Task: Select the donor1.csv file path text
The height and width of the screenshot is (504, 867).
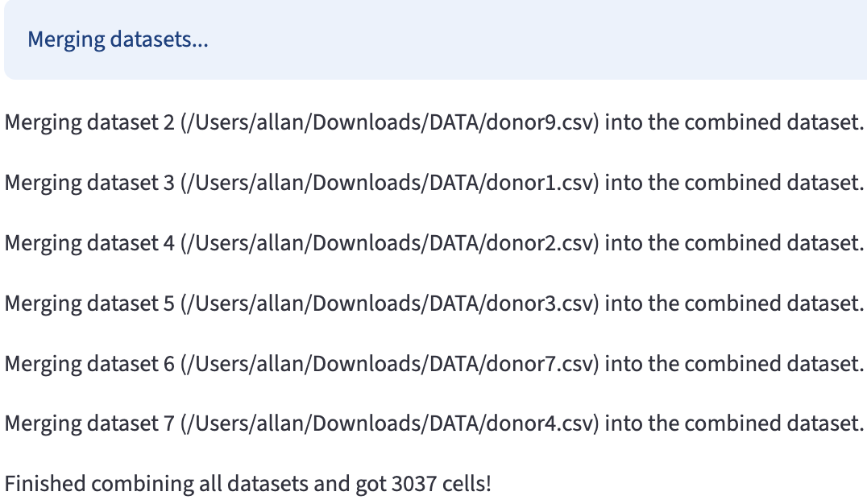Action: (389, 183)
